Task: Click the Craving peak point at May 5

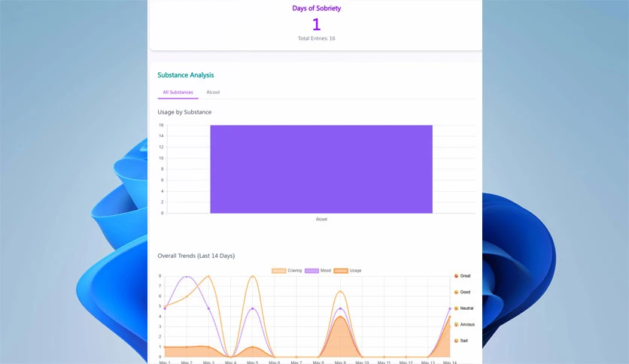Action: (x=252, y=276)
